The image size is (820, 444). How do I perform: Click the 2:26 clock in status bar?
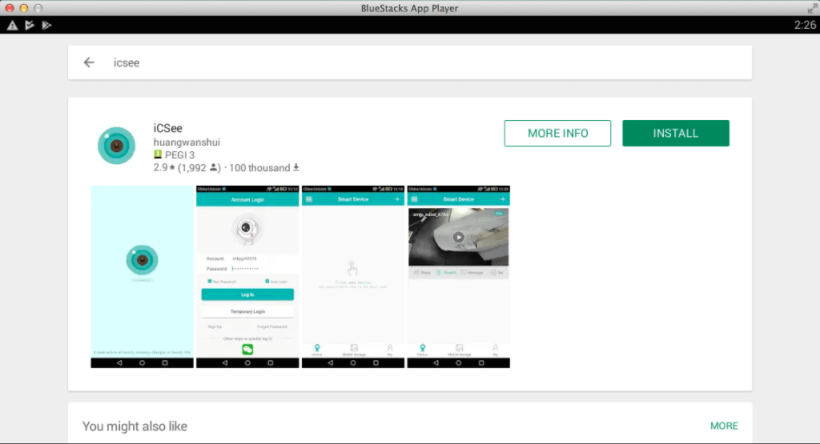click(x=805, y=25)
